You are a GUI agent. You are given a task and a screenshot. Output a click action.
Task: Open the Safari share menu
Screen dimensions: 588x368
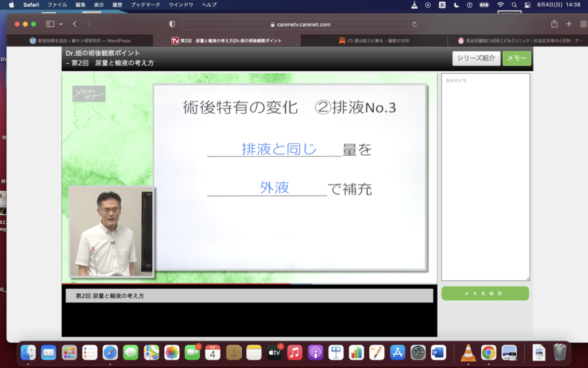coord(554,24)
